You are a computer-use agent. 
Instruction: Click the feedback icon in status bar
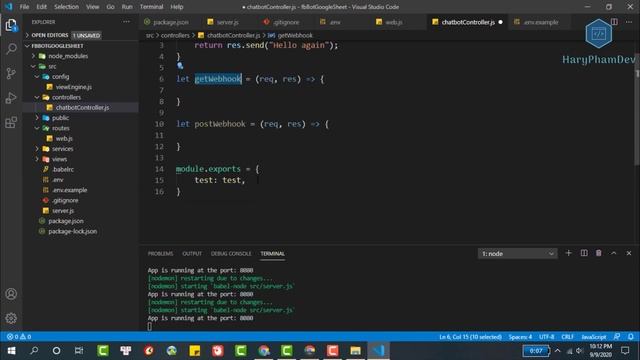[x=617, y=337]
